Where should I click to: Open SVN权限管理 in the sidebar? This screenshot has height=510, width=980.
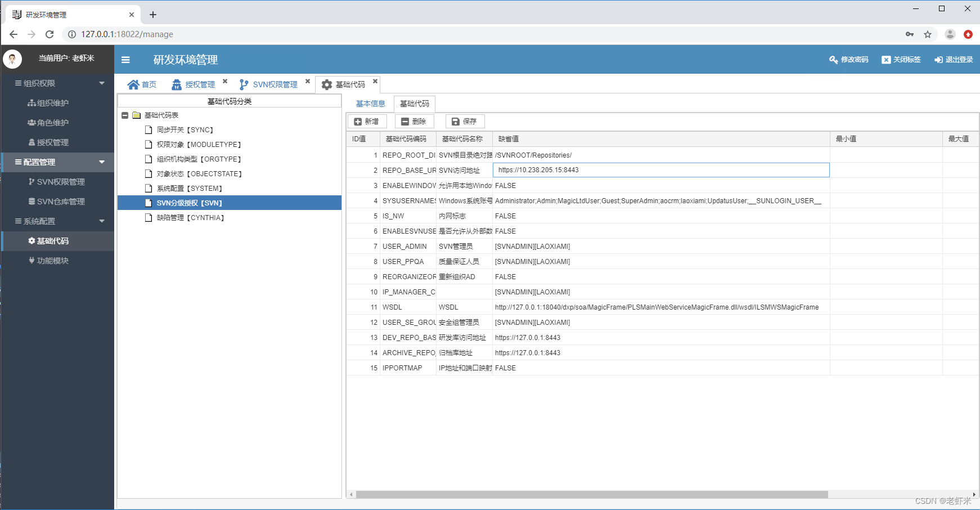tap(56, 182)
